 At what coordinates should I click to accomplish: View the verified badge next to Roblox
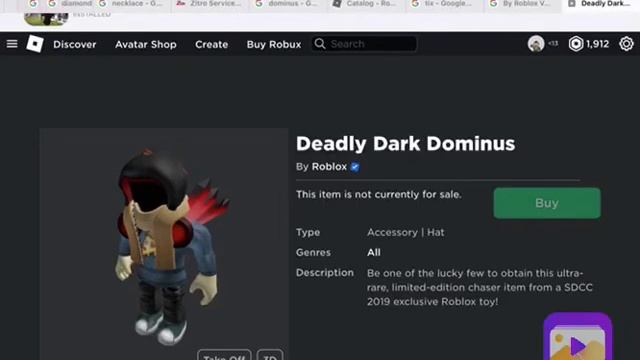(355, 167)
